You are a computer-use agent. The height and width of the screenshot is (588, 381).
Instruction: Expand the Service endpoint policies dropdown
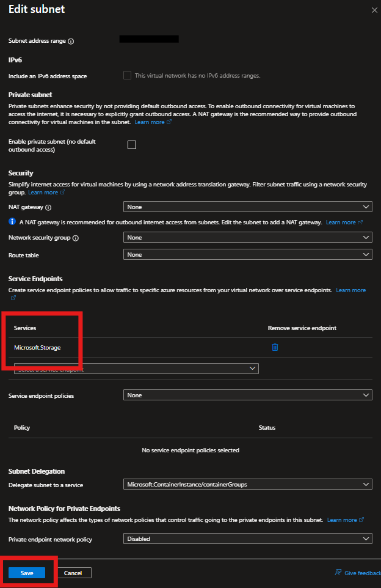(247, 395)
